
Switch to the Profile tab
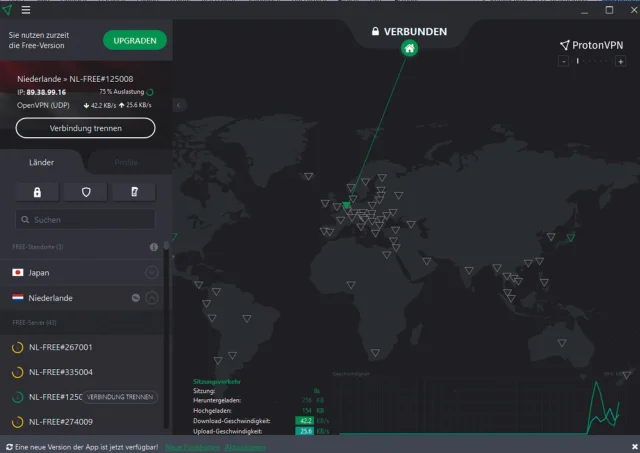(126, 162)
